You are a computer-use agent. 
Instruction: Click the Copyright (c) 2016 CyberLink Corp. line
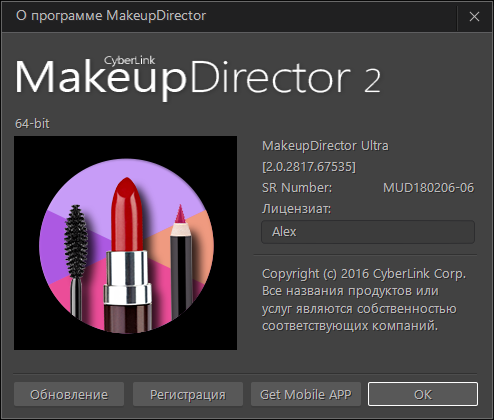[364, 274]
